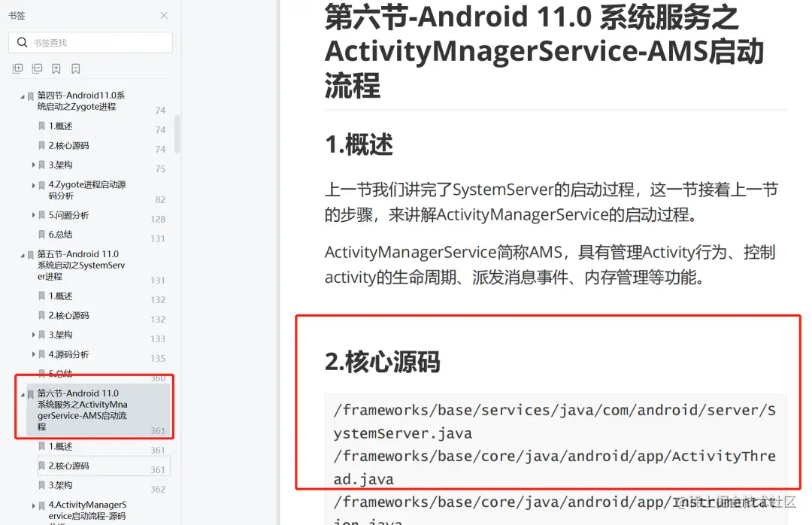Open bookmark 4.ActivityManagerService启动流程-源码
The image size is (812, 525).
coord(87,512)
